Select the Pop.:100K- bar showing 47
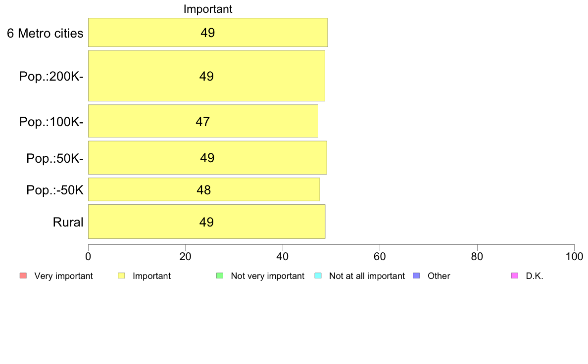The image size is (588, 364). (x=203, y=121)
